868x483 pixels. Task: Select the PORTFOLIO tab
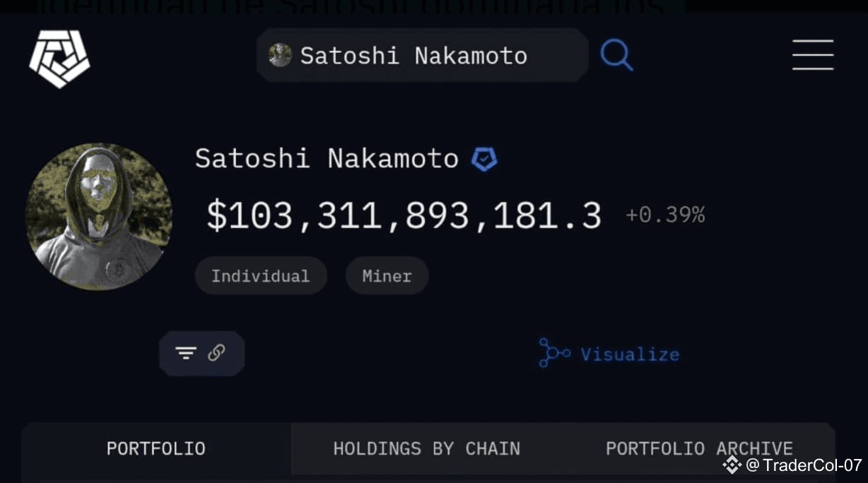click(x=156, y=448)
